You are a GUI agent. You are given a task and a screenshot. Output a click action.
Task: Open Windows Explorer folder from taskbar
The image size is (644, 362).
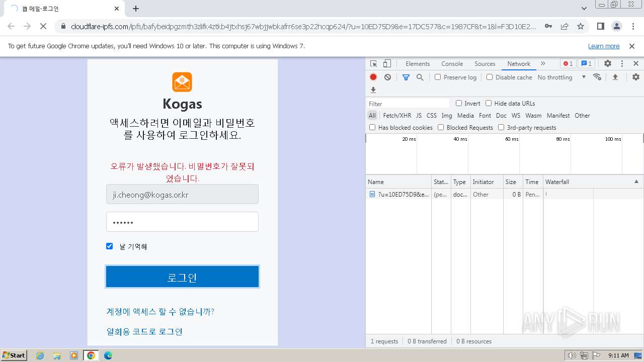(57, 355)
